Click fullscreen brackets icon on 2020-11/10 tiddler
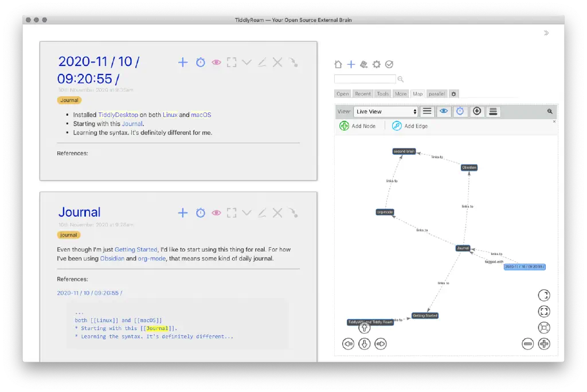The width and height of the screenshot is (587, 392). point(232,62)
